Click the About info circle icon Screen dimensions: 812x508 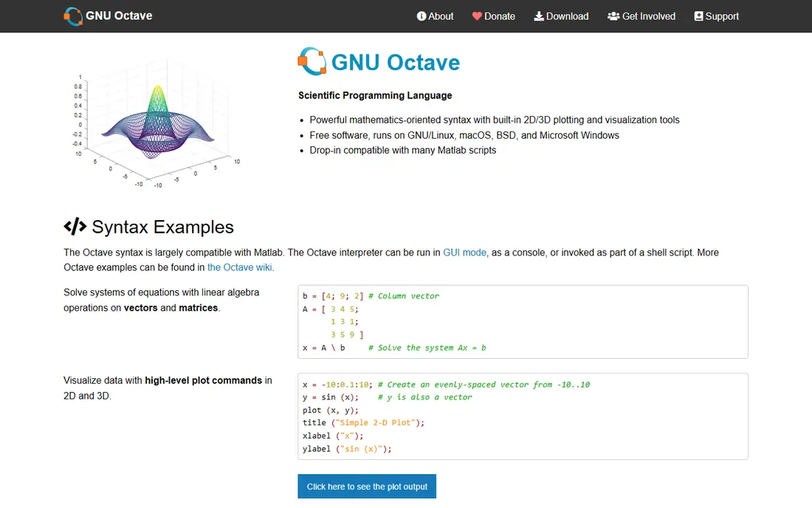click(x=422, y=16)
